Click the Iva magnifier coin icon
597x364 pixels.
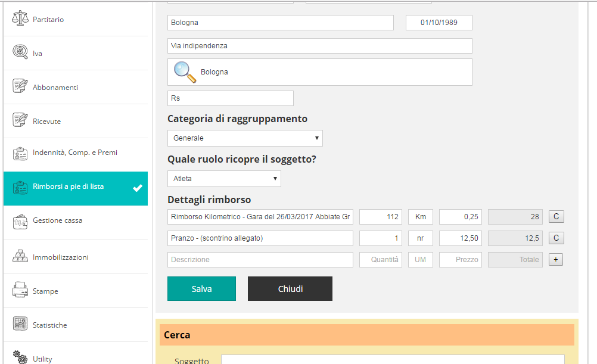(x=20, y=52)
